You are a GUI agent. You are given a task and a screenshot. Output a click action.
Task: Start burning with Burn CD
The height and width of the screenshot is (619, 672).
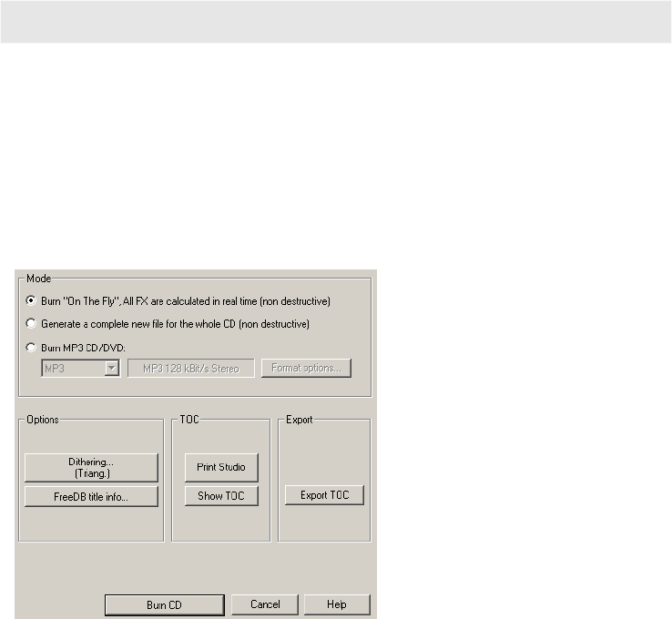[165, 604]
